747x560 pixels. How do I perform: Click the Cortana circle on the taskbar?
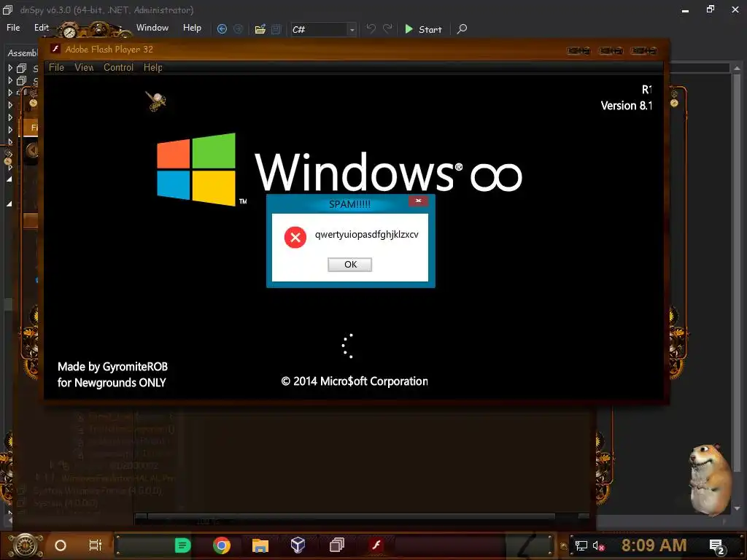tap(61, 545)
